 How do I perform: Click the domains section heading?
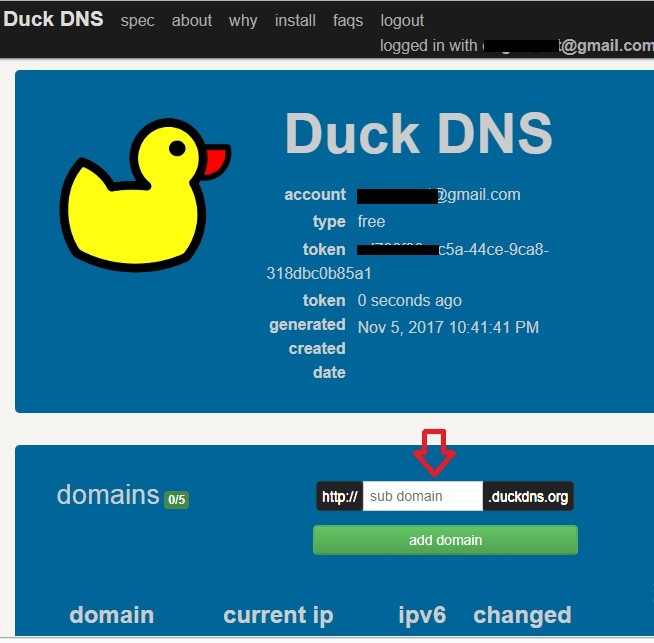(x=108, y=495)
